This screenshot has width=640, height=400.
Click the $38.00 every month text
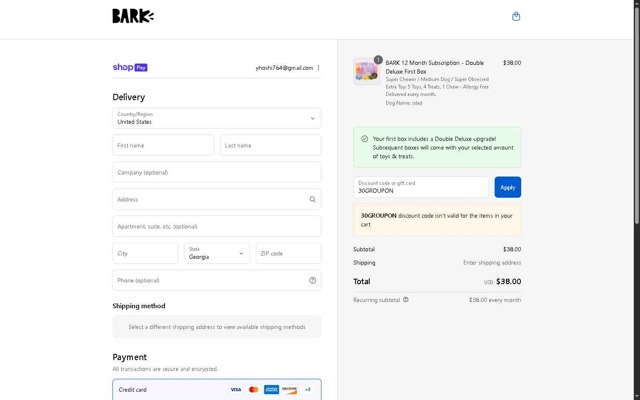pyautogui.click(x=495, y=300)
